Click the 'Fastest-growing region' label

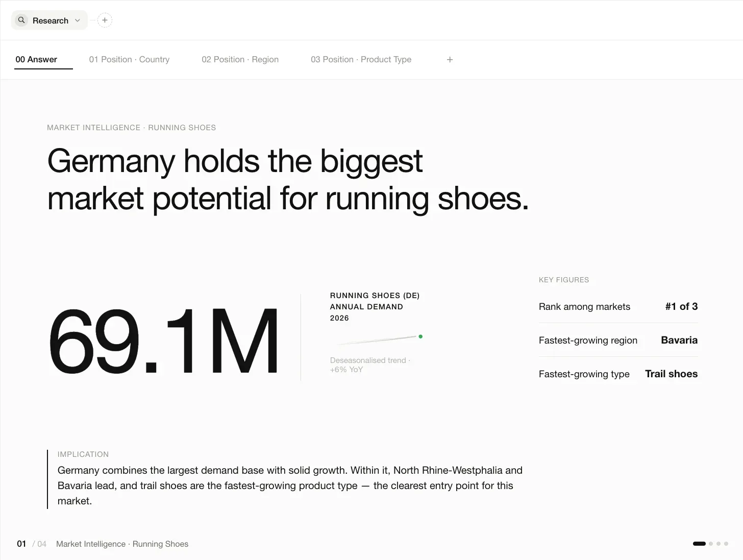point(588,340)
